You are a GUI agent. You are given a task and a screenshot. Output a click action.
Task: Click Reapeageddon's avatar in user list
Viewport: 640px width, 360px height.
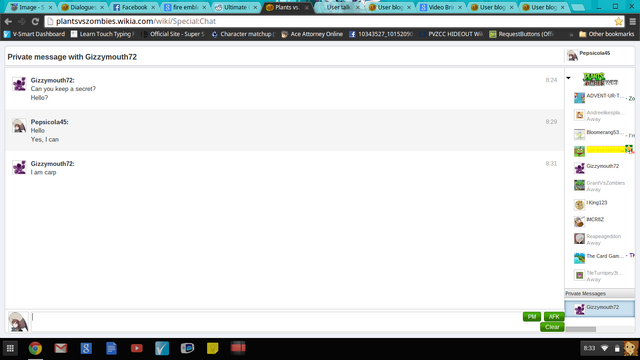coord(579,238)
